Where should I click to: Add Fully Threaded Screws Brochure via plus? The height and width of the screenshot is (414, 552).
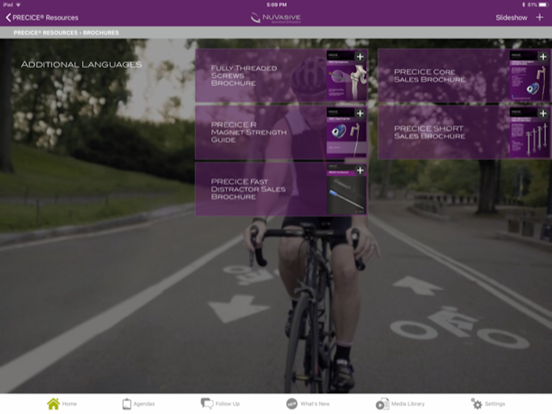[360, 57]
